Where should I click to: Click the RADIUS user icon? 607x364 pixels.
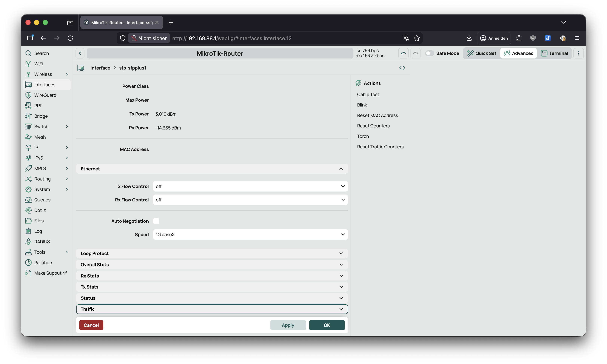click(x=28, y=242)
